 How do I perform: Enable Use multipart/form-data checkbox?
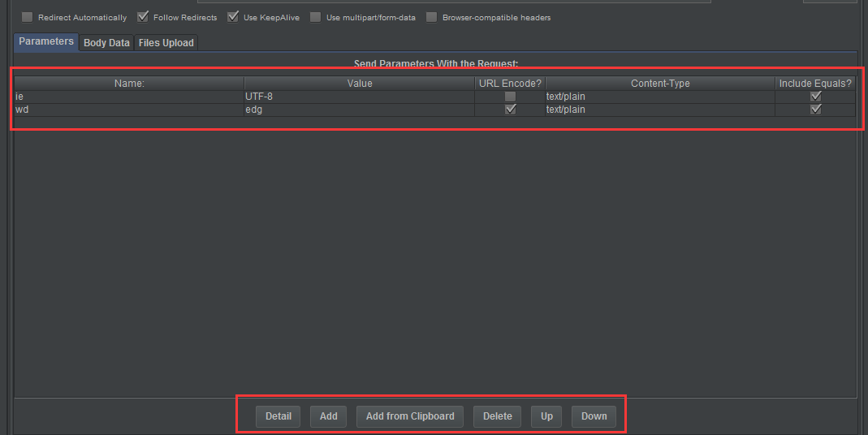pos(316,17)
